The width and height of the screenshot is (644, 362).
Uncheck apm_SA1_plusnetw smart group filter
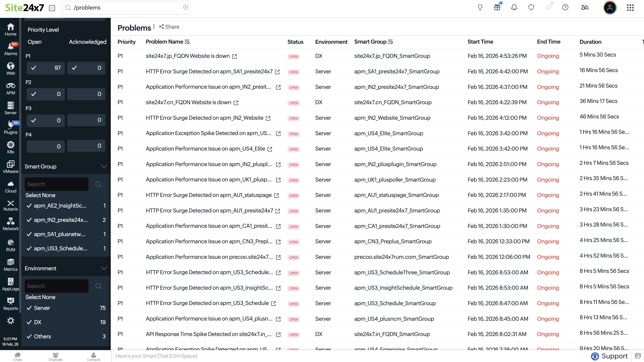(x=29, y=234)
